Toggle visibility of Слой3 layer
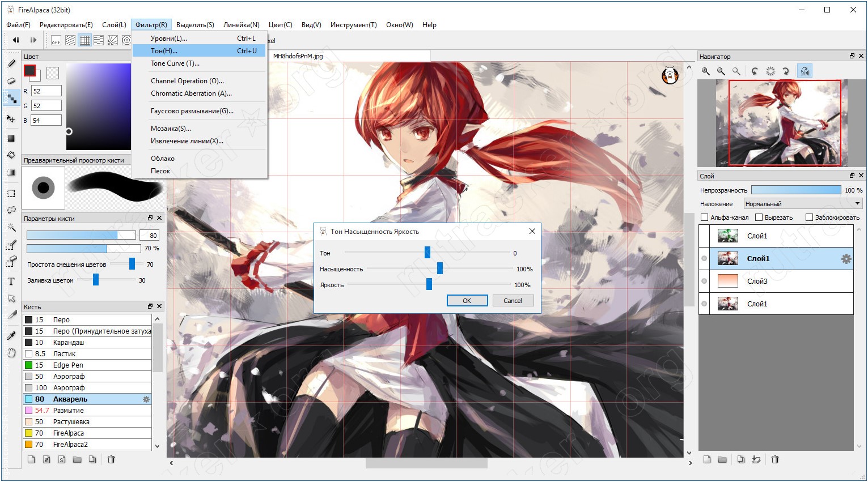868x482 pixels. coord(704,281)
